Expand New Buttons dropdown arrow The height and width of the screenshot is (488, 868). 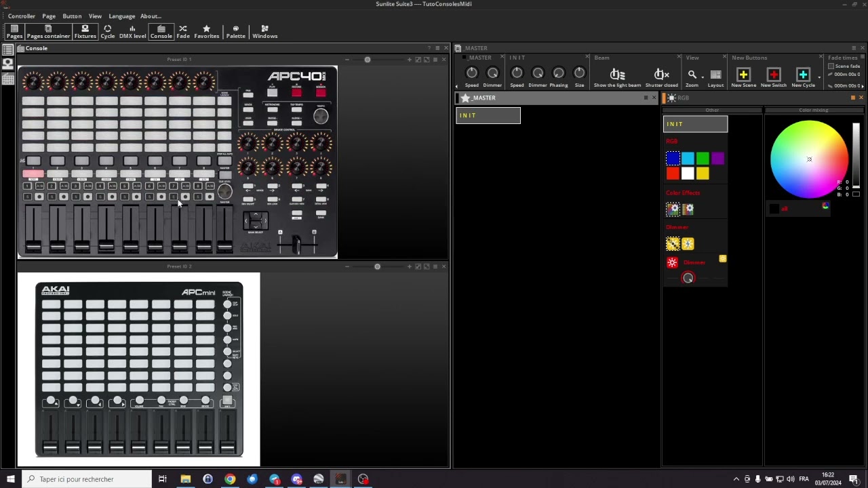click(x=819, y=77)
